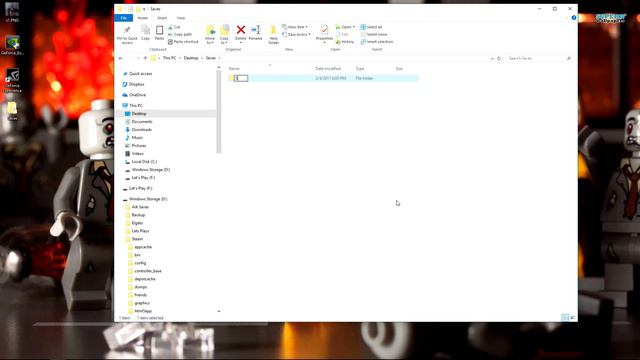Go up one folder level
Screen dimensions: 640x360
click(145, 58)
